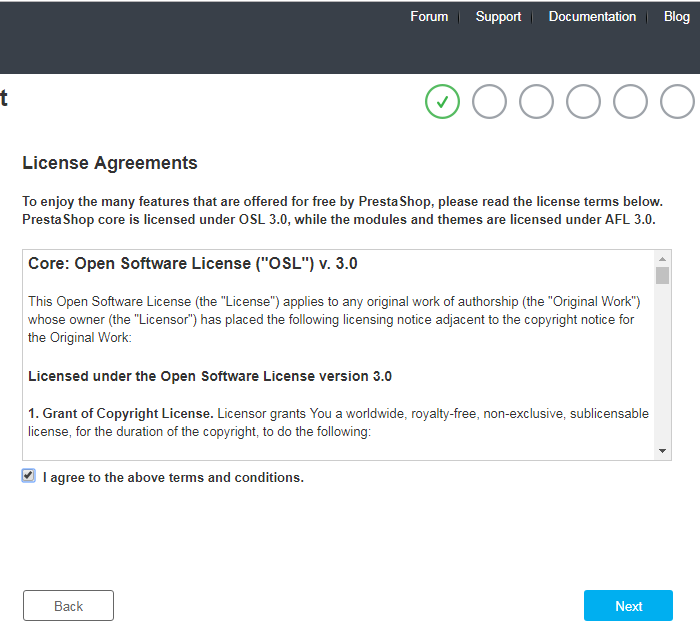Click the OSL v. 3.0 license heading
This screenshot has width=700, height=624.
192,263
